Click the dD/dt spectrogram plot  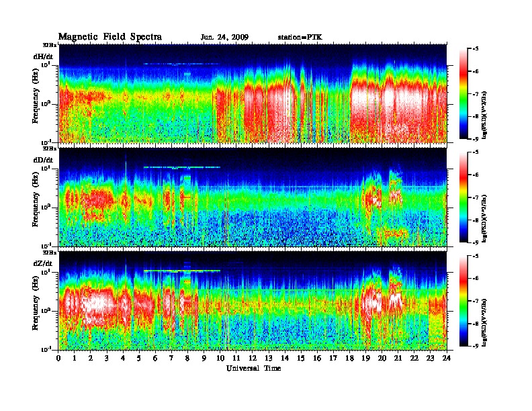pos(253,197)
